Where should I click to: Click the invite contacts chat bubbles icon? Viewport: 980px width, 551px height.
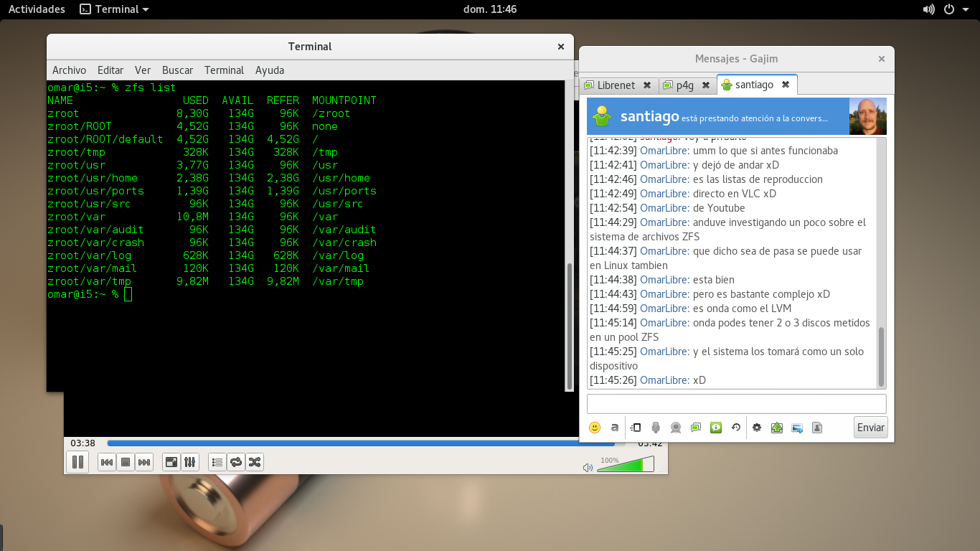coord(696,428)
